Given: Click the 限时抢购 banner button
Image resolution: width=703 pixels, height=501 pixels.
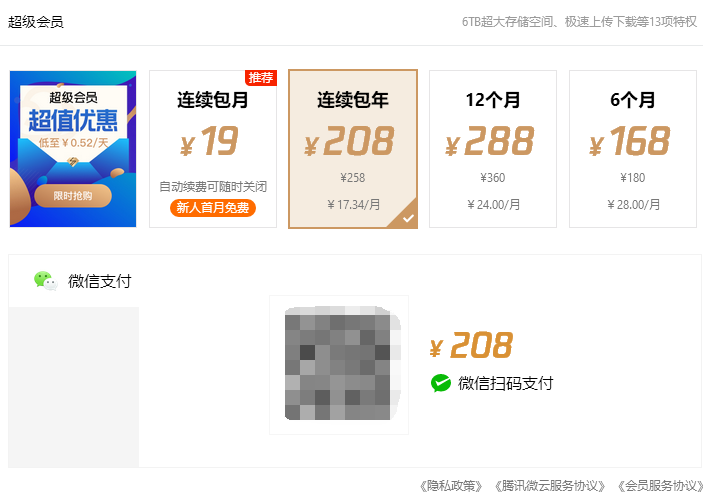Looking at the screenshot, I should pos(73,196).
